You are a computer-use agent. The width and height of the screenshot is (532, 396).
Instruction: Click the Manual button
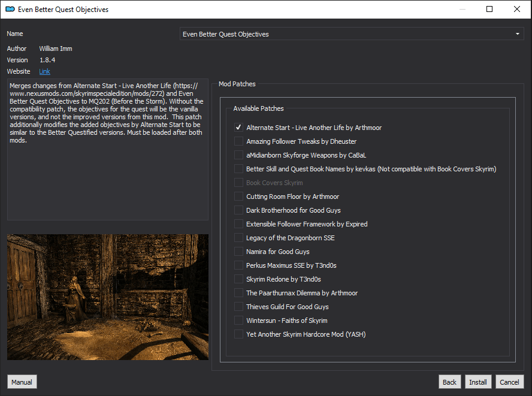(22, 382)
